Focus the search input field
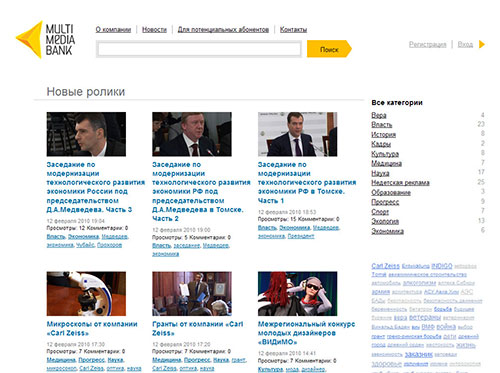This screenshot has height=373, width=500. [199, 49]
